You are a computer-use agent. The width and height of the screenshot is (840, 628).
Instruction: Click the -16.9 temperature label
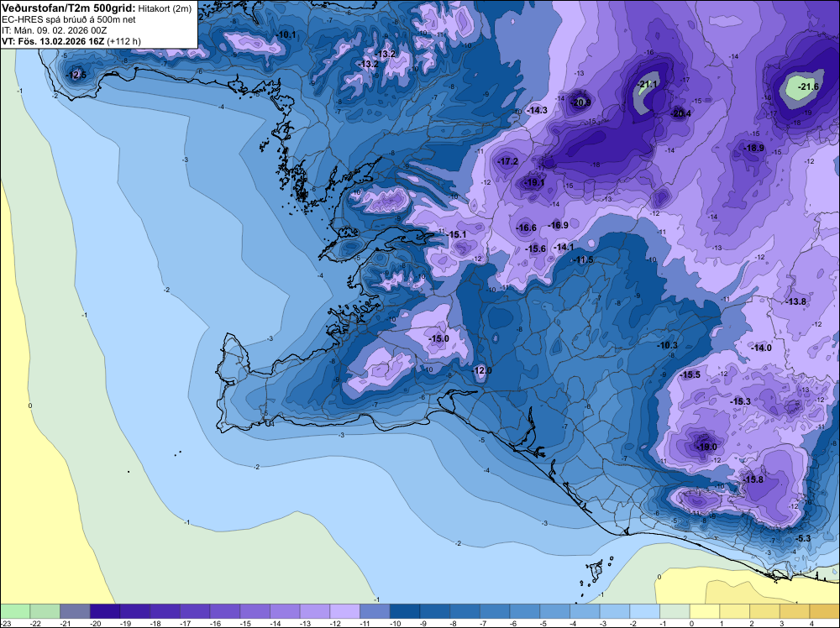coord(559,225)
